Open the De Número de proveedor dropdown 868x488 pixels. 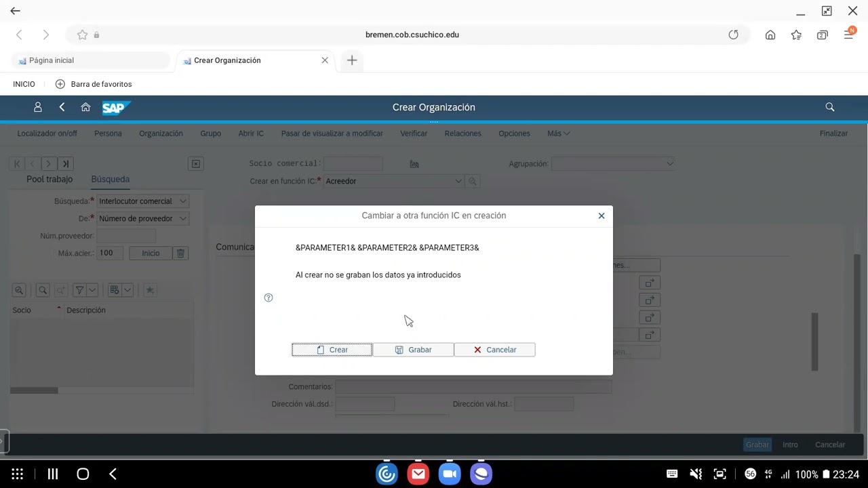(142, 218)
